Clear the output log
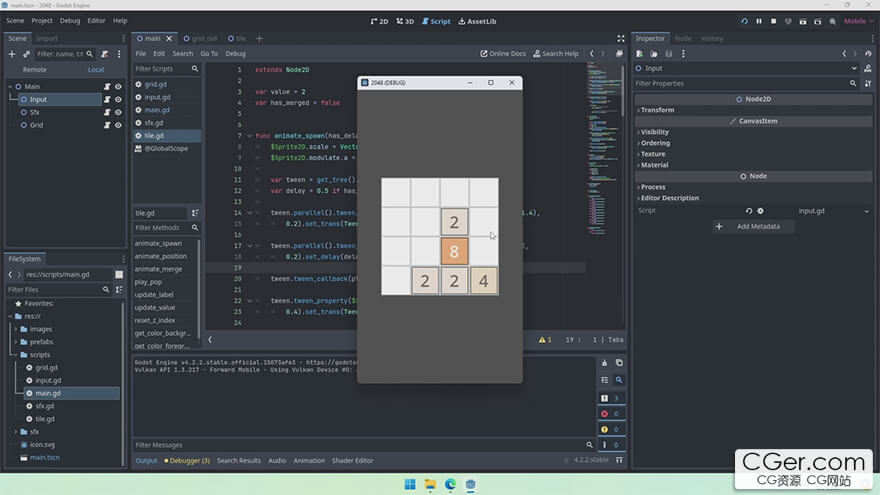This screenshot has width=880, height=495. 604,363
